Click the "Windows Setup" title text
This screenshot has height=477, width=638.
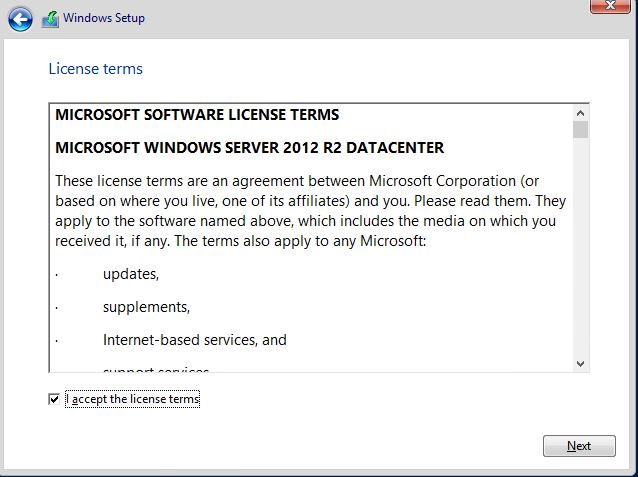104,18
